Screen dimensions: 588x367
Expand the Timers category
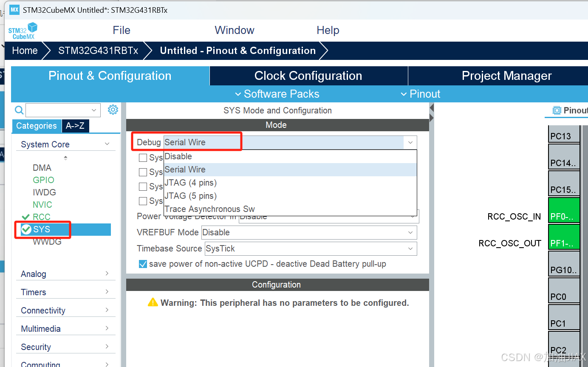click(65, 292)
